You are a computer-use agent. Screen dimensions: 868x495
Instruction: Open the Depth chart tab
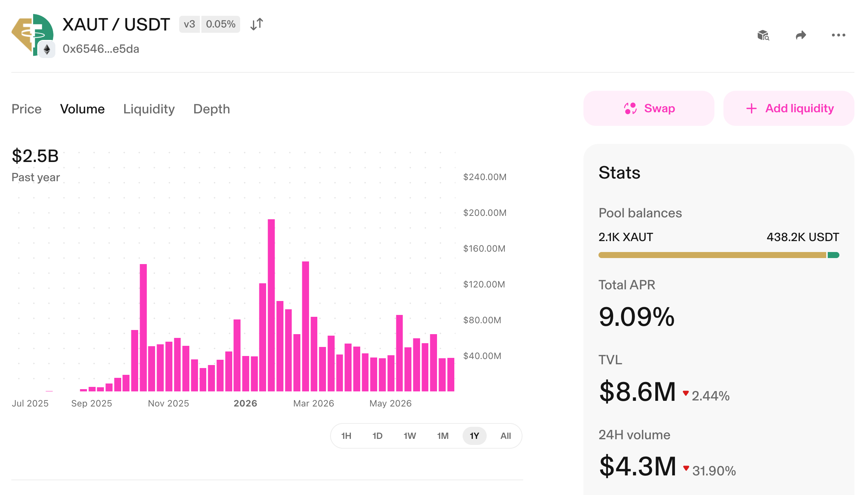click(x=212, y=109)
